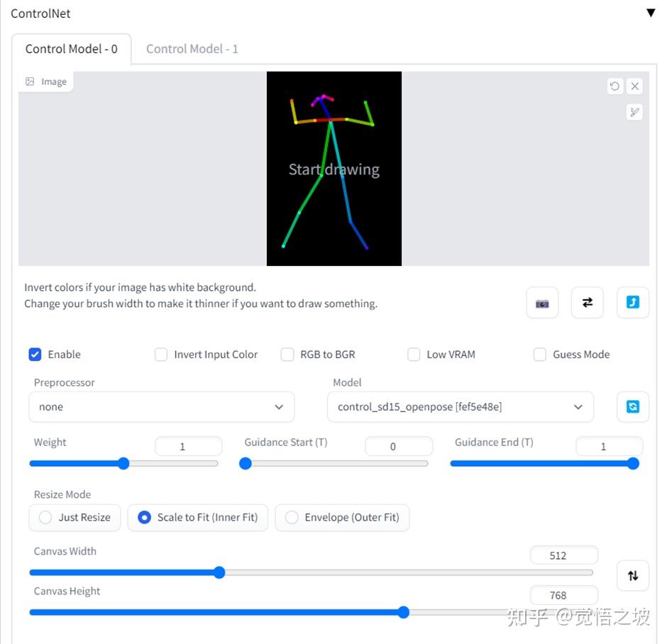
Task: Click the Canvas Width number field
Action: pyautogui.click(x=563, y=555)
